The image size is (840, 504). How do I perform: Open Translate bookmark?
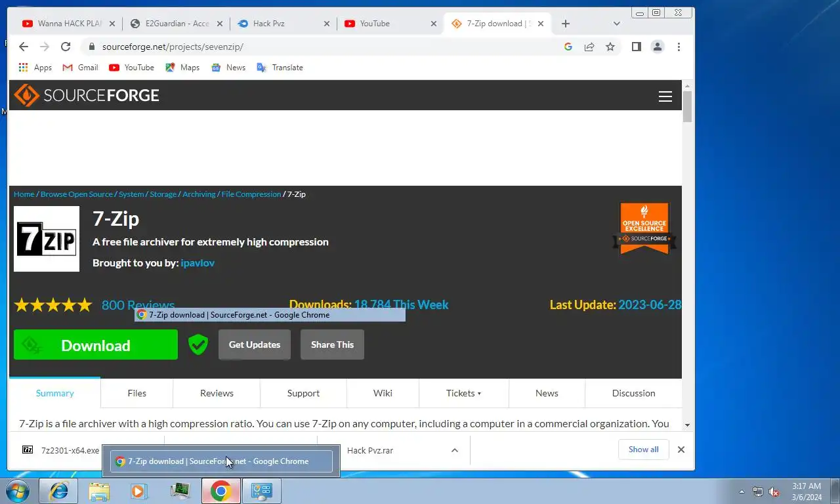(x=280, y=68)
